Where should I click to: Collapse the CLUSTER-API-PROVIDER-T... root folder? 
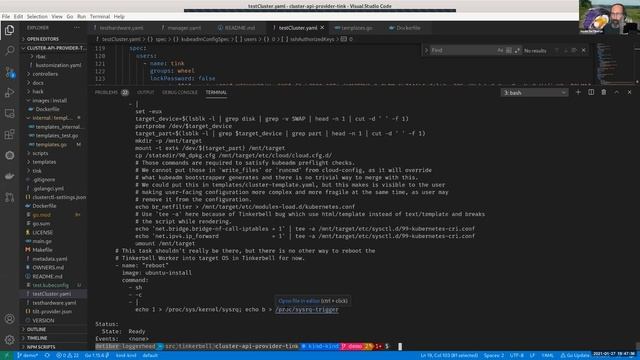[54, 48]
